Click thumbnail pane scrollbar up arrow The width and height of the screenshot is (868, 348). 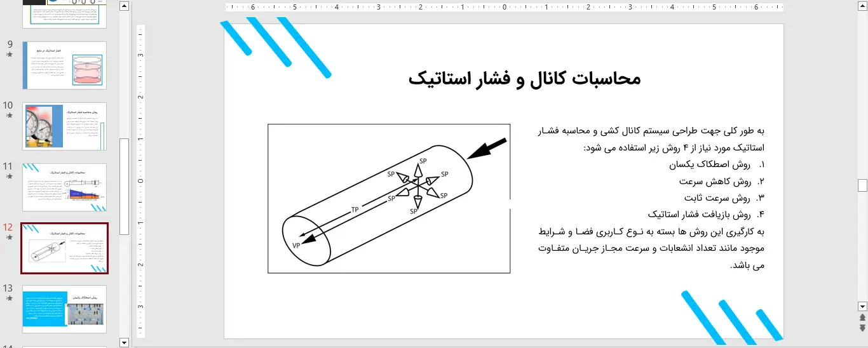pyautogui.click(x=124, y=6)
